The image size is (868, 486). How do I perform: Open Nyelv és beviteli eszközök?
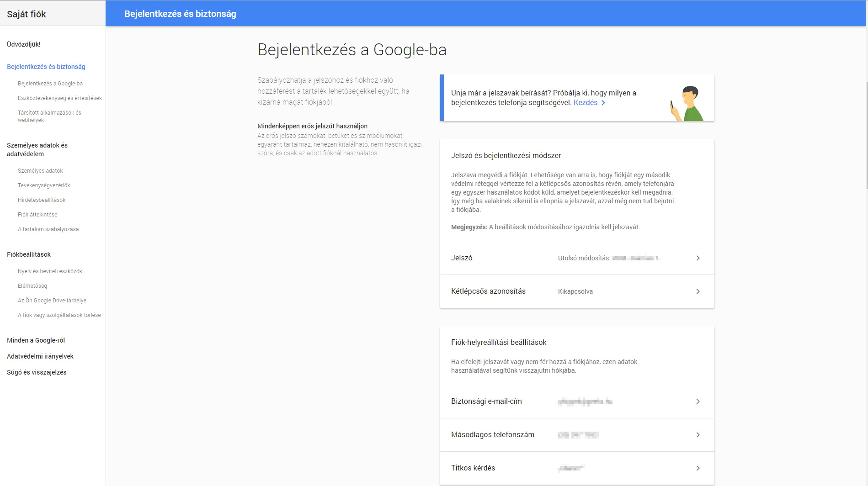click(50, 271)
